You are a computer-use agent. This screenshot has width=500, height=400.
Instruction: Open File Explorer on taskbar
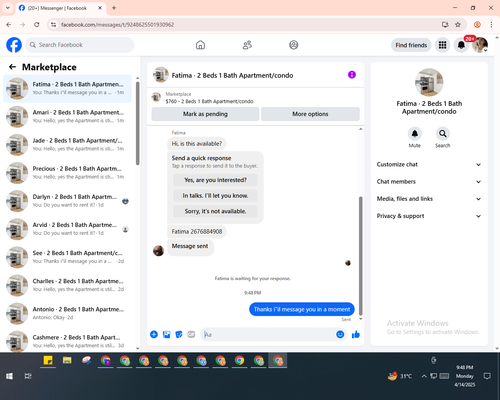[x=67, y=360]
